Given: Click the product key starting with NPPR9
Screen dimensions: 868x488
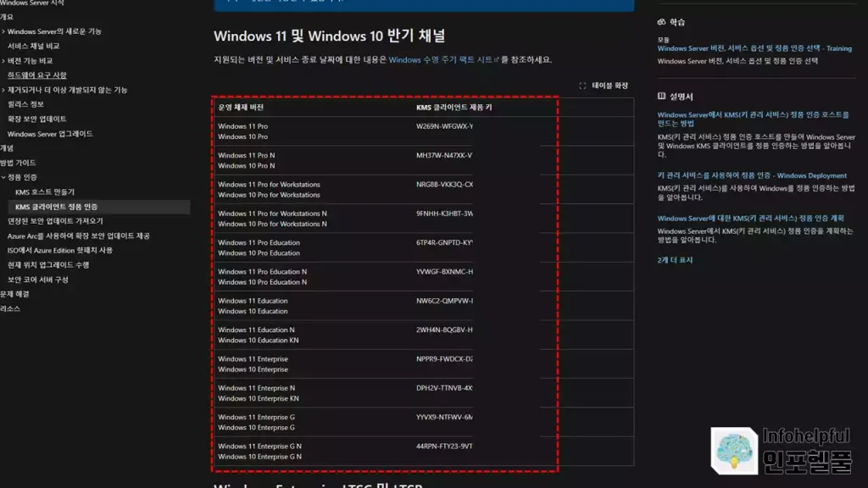Looking at the screenshot, I should click(444, 359).
